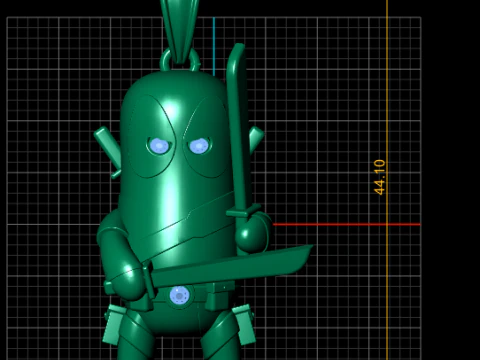The width and height of the screenshot is (480, 360).
Task: Select the pendant bail at the top
Action: [179, 30]
